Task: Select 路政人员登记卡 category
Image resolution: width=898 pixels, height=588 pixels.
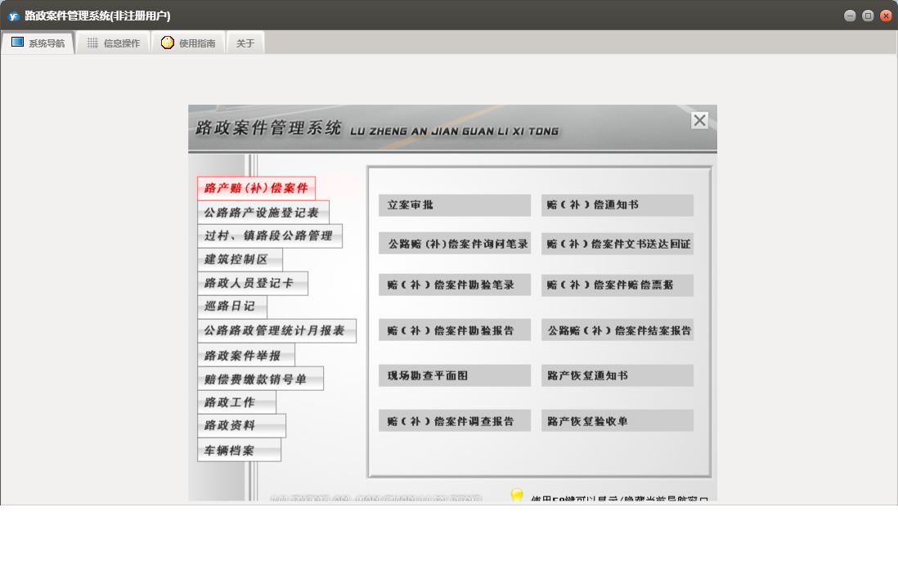Action: pos(252,284)
